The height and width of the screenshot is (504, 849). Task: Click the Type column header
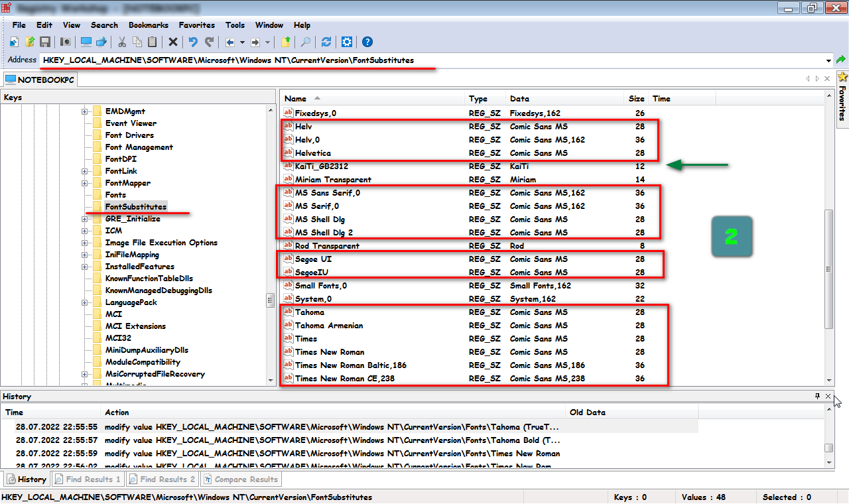(x=486, y=98)
